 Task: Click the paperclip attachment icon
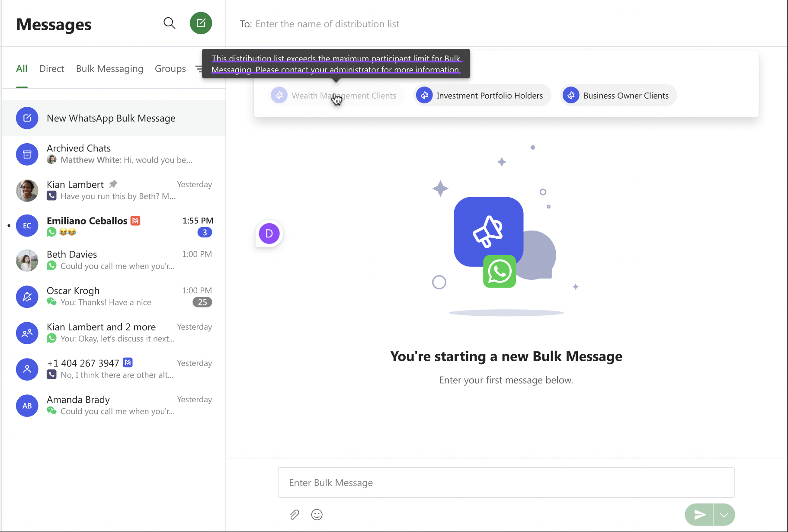pos(295,515)
